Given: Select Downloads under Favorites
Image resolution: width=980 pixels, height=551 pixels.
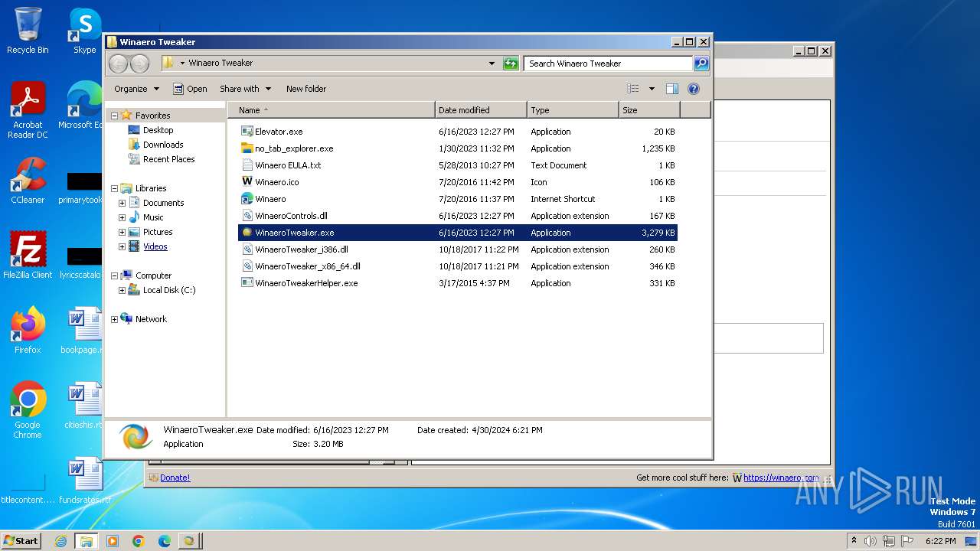Looking at the screenshot, I should pos(163,145).
